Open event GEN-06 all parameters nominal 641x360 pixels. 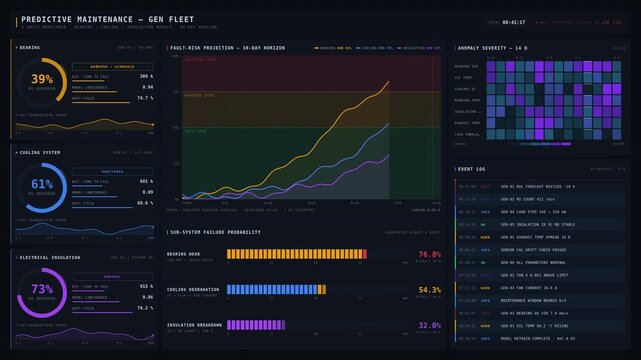pyautogui.click(x=540, y=262)
